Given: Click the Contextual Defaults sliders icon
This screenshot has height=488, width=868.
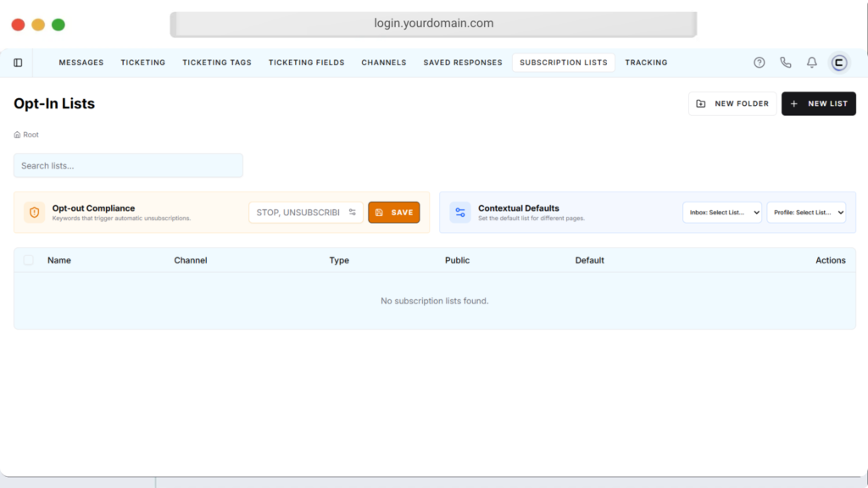Looking at the screenshot, I should tap(460, 213).
